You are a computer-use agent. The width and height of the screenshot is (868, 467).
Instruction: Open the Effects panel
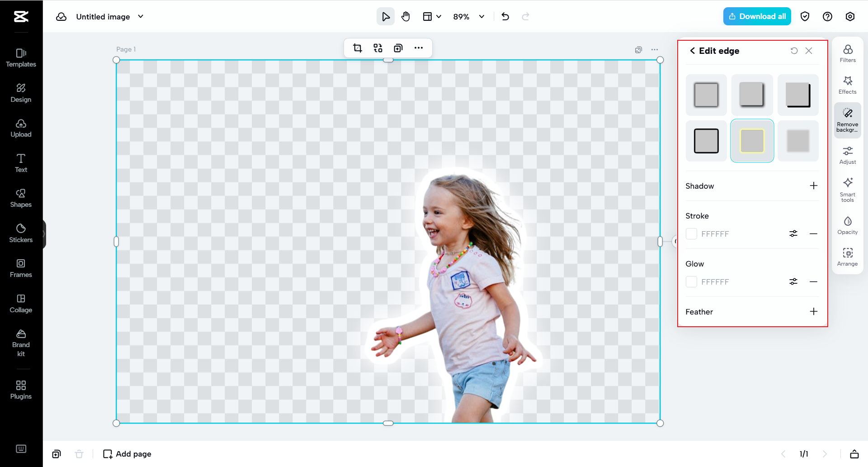(848, 85)
